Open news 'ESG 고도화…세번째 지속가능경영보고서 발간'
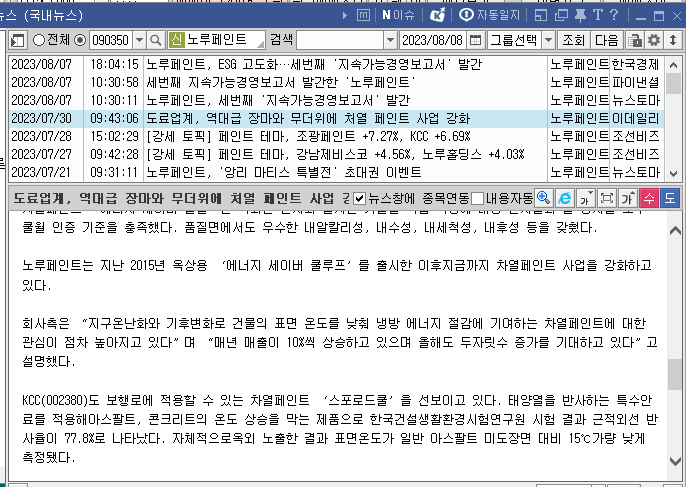Viewport: 686px width, 487px height. [x=314, y=65]
